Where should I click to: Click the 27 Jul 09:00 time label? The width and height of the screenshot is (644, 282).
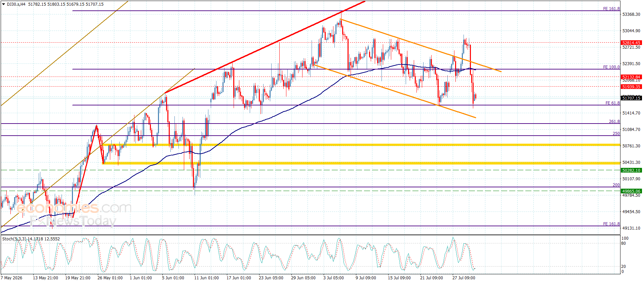(464, 278)
